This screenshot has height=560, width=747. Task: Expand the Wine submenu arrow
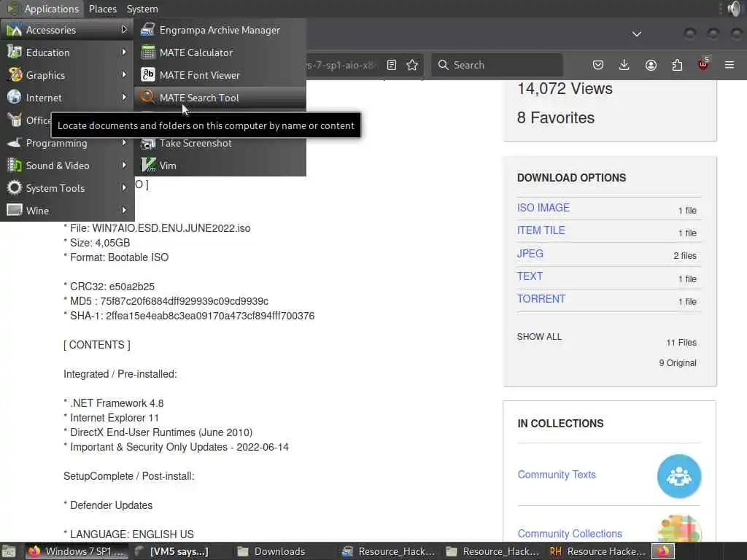click(x=124, y=210)
